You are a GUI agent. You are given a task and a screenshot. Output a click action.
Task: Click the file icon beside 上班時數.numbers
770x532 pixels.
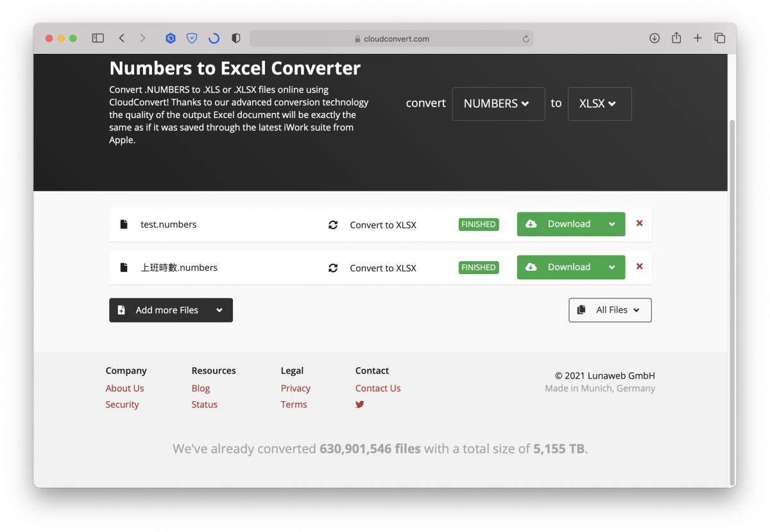[124, 268]
